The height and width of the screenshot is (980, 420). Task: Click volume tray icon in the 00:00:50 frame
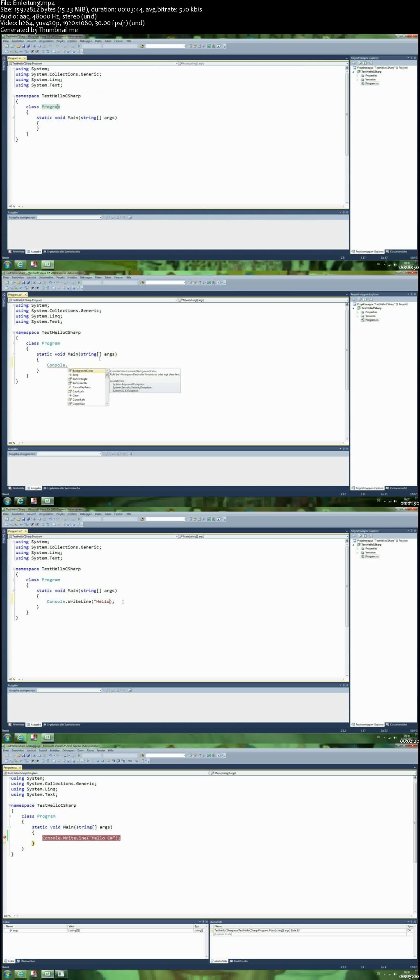(x=395, y=265)
